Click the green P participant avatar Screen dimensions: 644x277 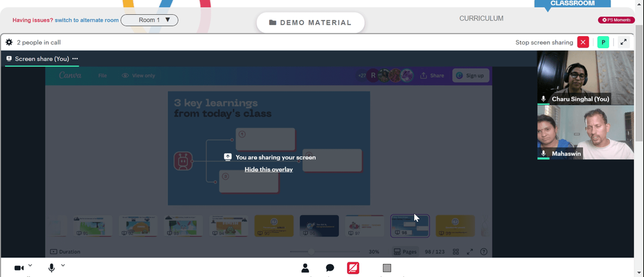point(603,43)
